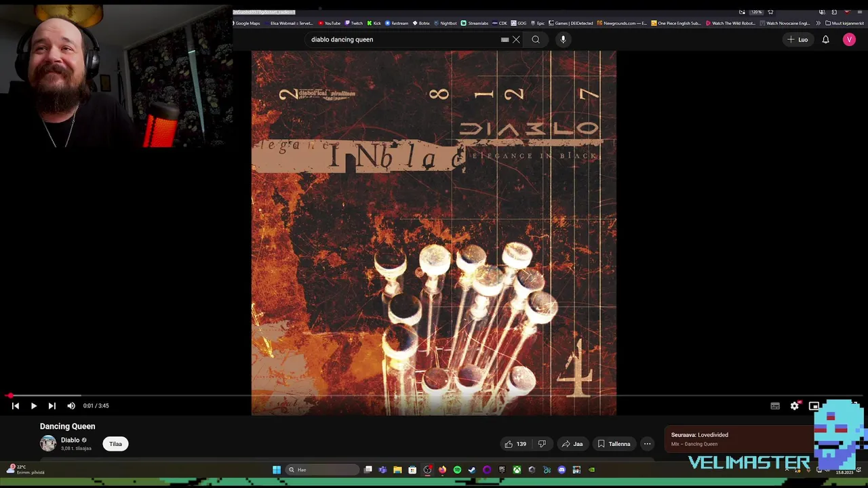Open the Seuraava: Lovedivided up-next card

point(739,439)
